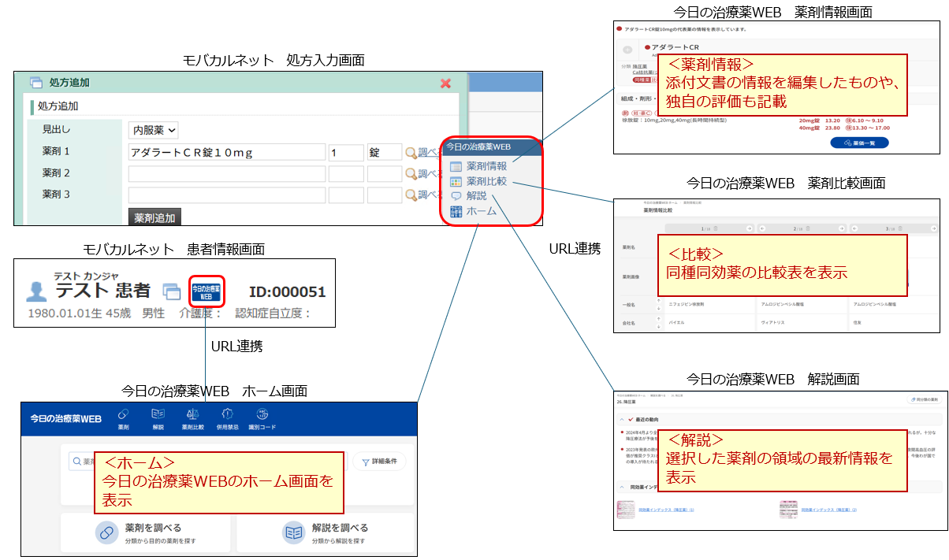Open ホーム from the 今日の治療薬WEB menu
Screen dimensions: 949x560
click(x=481, y=211)
